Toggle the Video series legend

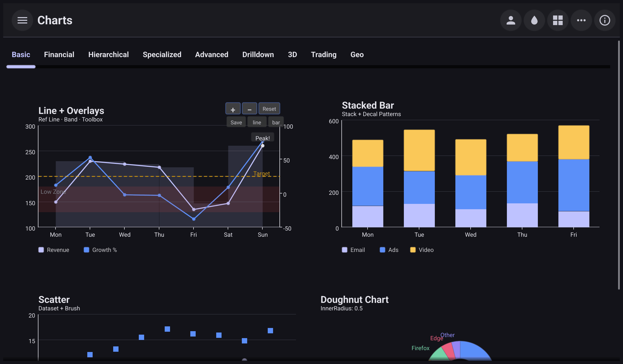[x=422, y=250]
